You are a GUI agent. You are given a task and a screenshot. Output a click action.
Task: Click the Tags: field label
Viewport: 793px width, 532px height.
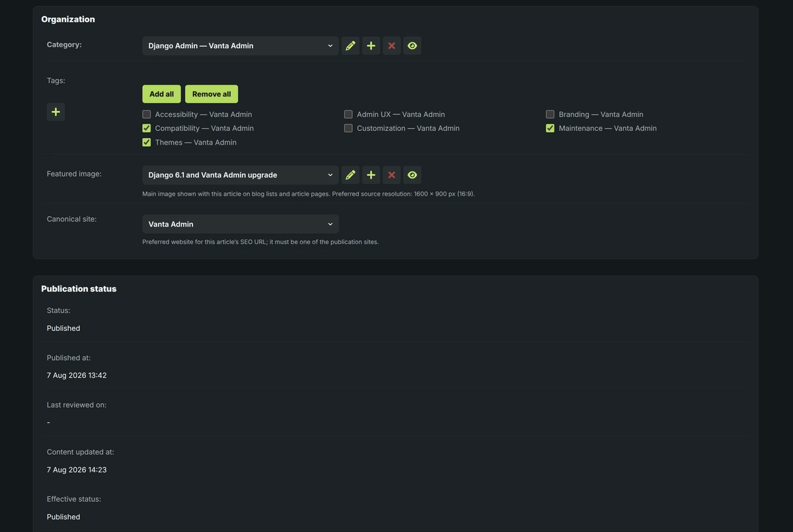coord(56,81)
